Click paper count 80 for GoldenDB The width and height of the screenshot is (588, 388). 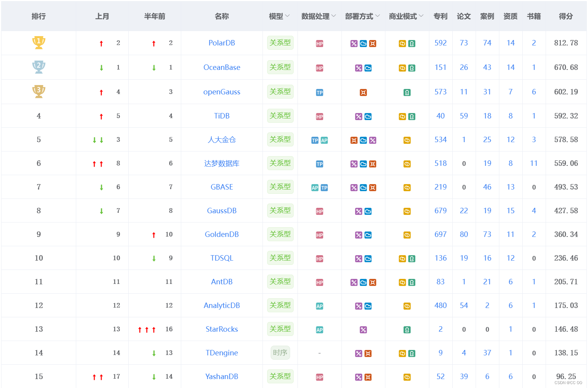pos(464,234)
